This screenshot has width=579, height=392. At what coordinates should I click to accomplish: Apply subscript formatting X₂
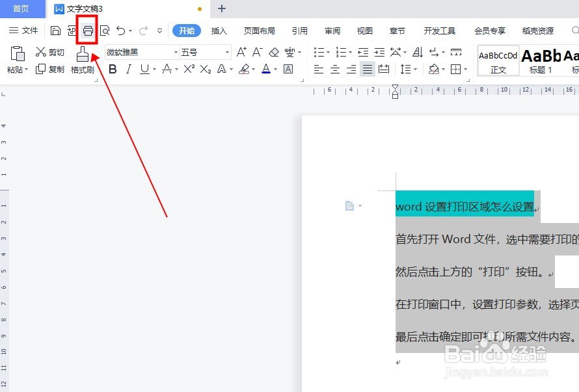(x=206, y=69)
